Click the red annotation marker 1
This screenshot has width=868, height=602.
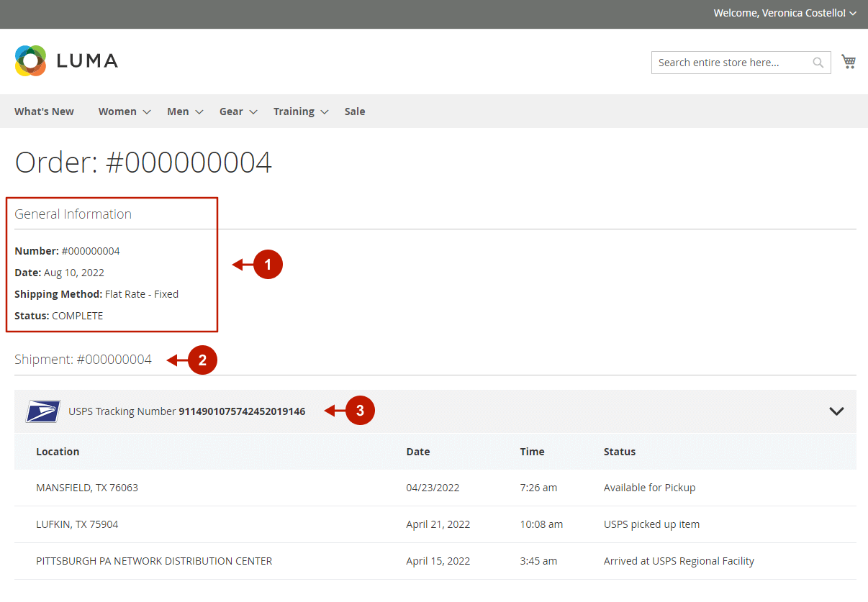click(268, 265)
